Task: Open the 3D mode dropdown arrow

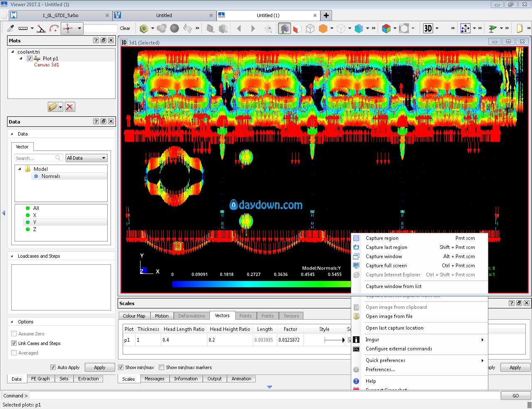Action: 437,28
